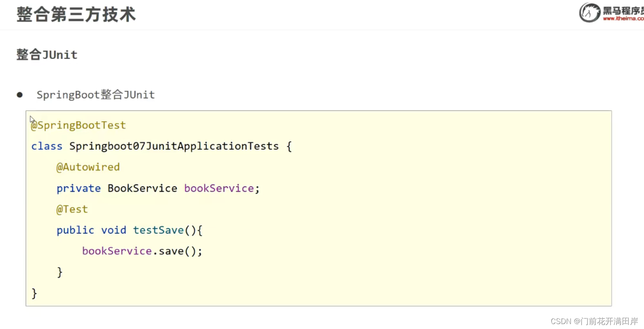
Task: Click the void keyword
Action: pos(114,230)
